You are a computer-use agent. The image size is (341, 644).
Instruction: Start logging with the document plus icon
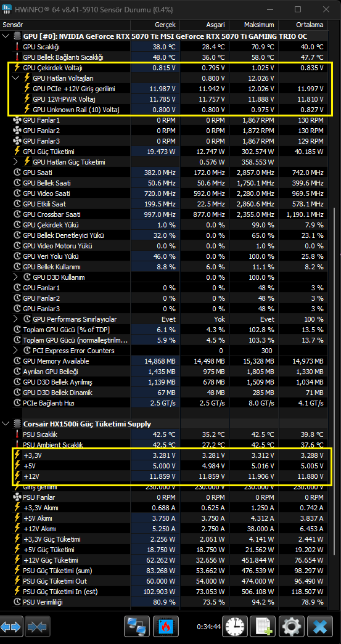point(263,627)
